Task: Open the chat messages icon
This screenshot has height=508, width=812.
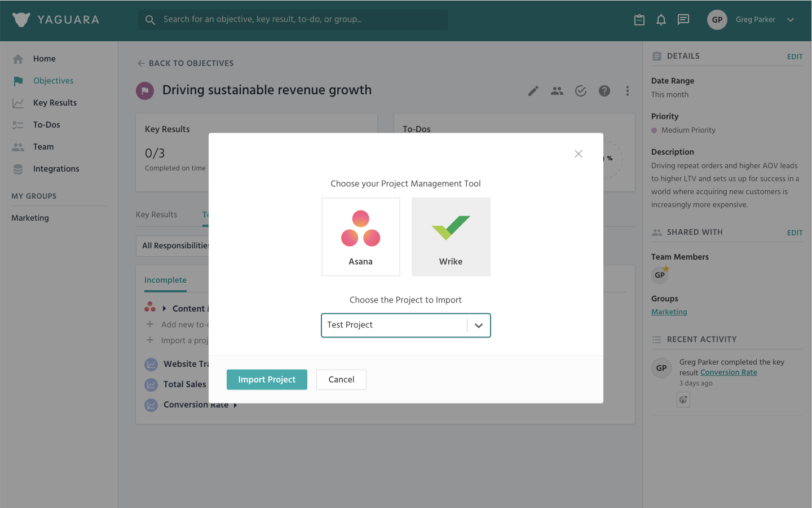Action: [x=683, y=20]
